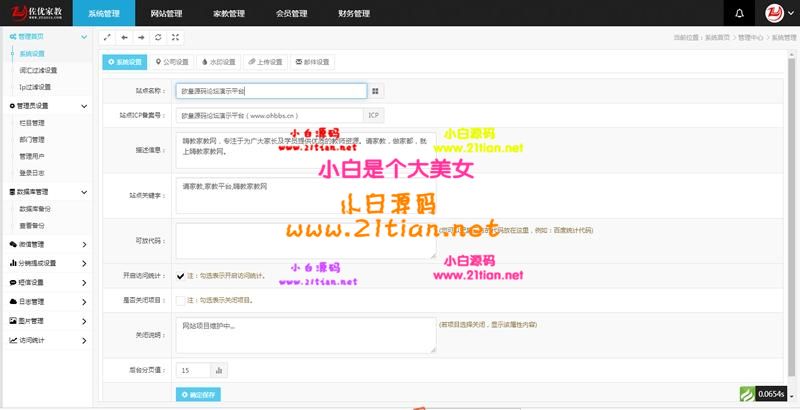Click the back arrow toolbar icon
This screenshot has height=410, width=800.
pyautogui.click(x=124, y=37)
